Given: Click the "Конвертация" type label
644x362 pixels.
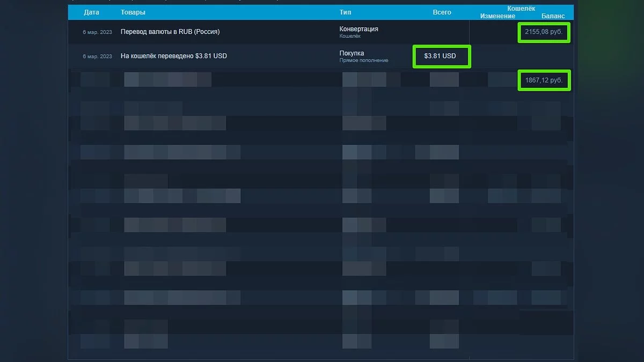Looking at the screenshot, I should [x=358, y=29].
